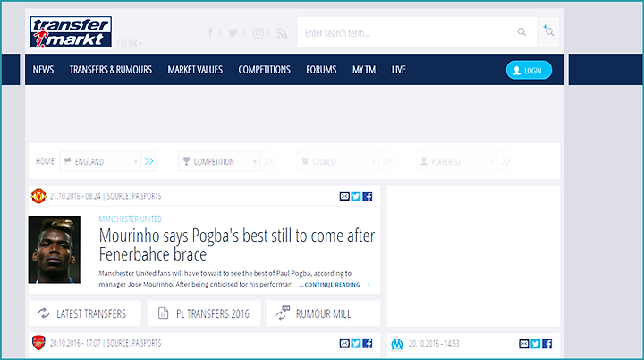Image resolution: width=644 pixels, height=360 pixels.
Task: Click the Olympique Marseille crest icon
Action: tap(397, 343)
